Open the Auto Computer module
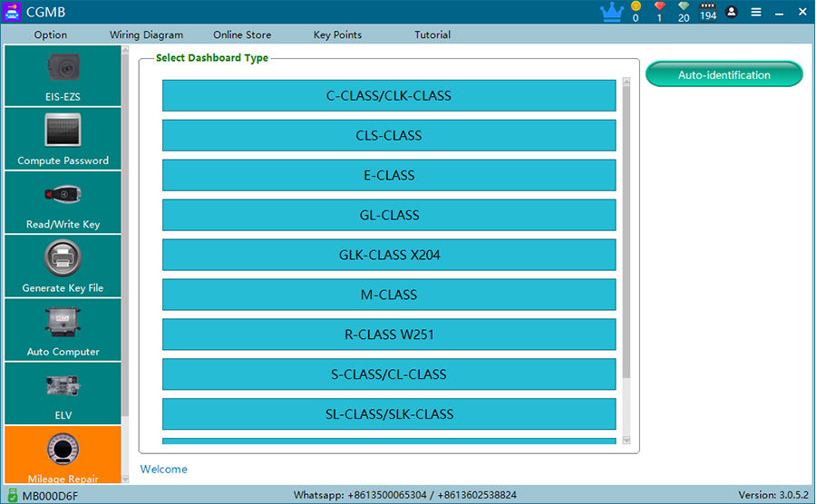This screenshot has height=504, width=816. point(63,330)
